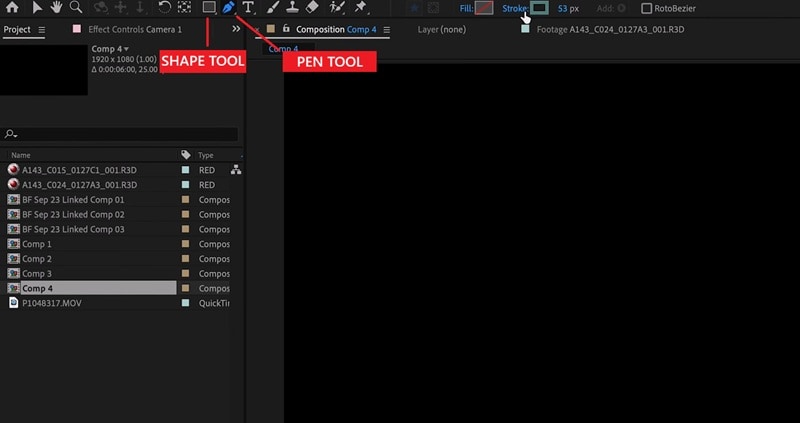Select the Clone Stamp tool

[292, 7]
